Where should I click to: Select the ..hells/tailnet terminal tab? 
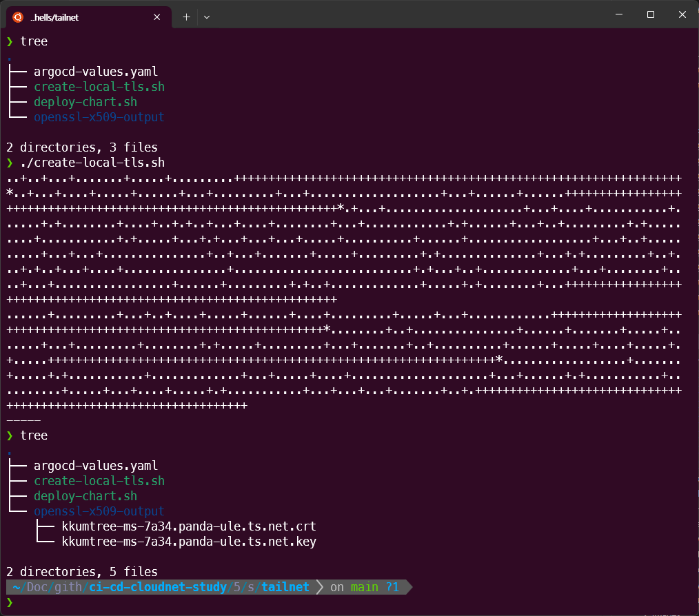click(88, 17)
